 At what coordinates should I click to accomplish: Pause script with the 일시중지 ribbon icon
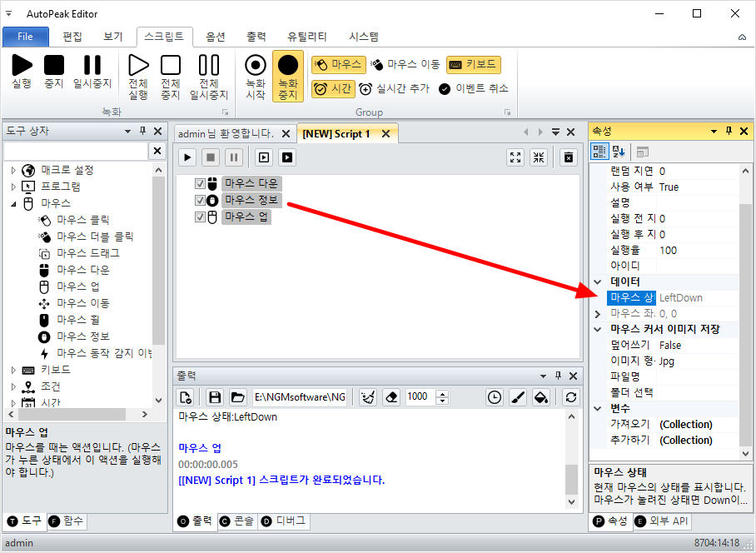point(92,71)
